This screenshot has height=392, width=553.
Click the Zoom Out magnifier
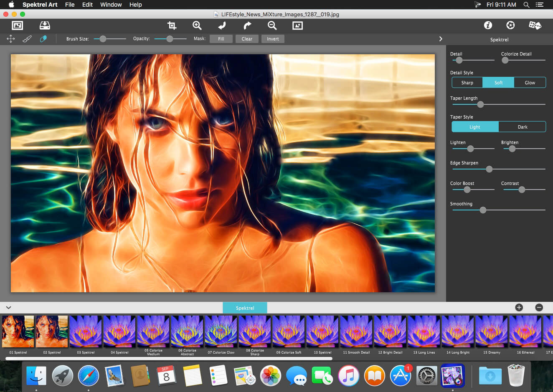coord(272,25)
